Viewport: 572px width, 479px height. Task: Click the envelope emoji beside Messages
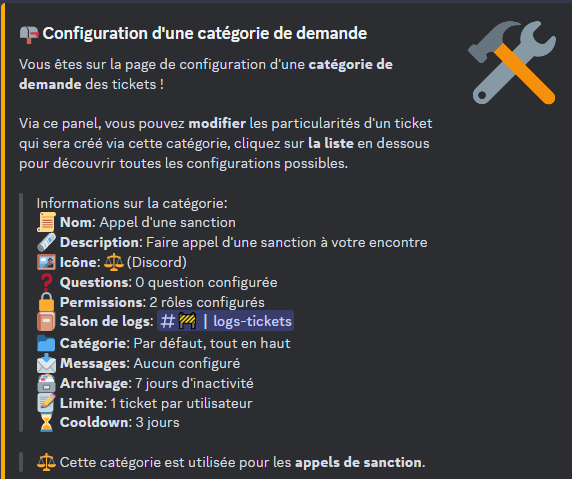pos(46,363)
